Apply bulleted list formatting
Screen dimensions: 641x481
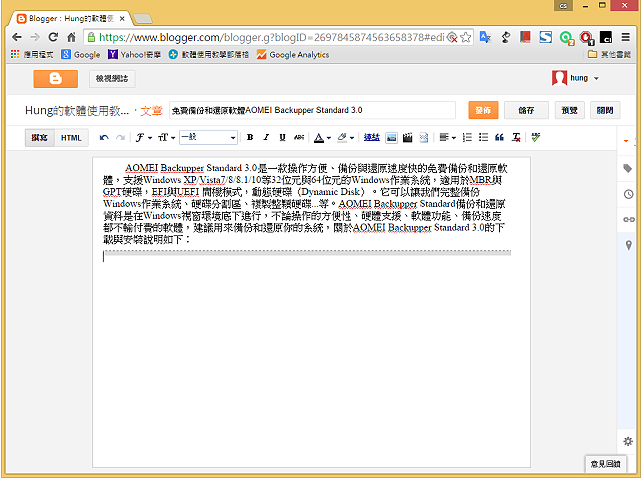click(483, 137)
